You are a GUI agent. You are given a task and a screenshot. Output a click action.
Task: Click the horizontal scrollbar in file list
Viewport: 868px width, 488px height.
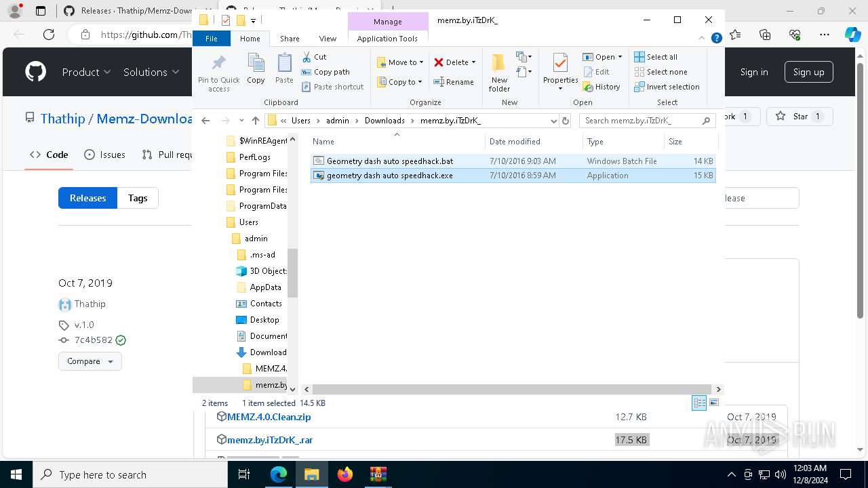(511, 390)
